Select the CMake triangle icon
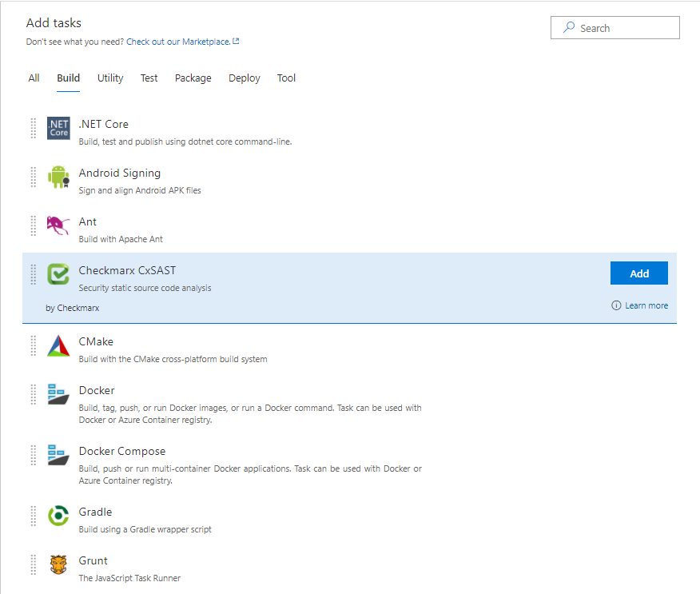 (x=58, y=345)
